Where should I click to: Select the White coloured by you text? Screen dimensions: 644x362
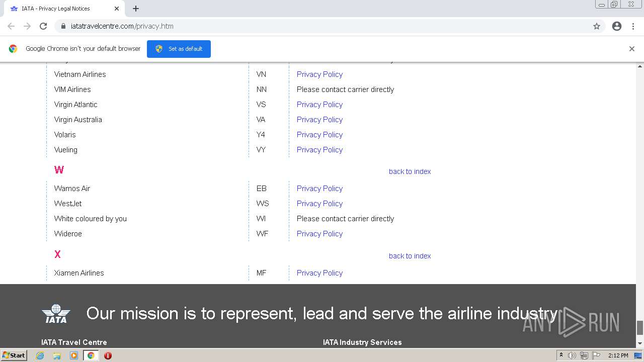coord(91,219)
